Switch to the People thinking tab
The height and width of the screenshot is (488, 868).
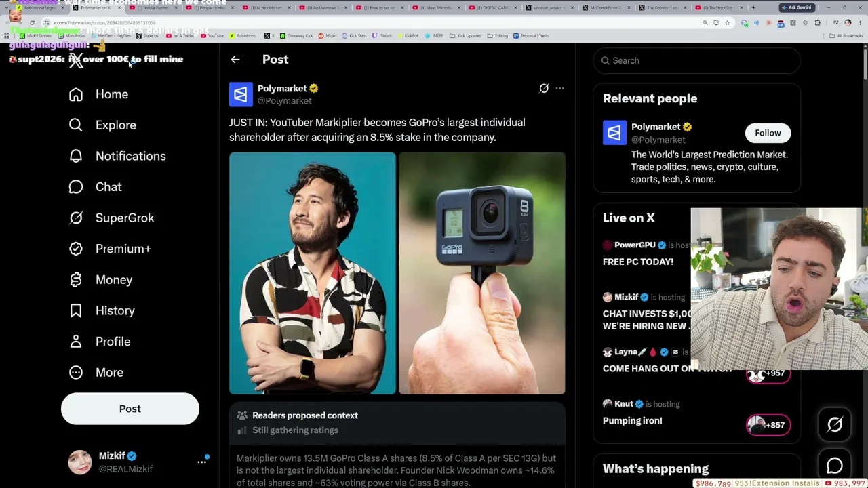[209, 8]
